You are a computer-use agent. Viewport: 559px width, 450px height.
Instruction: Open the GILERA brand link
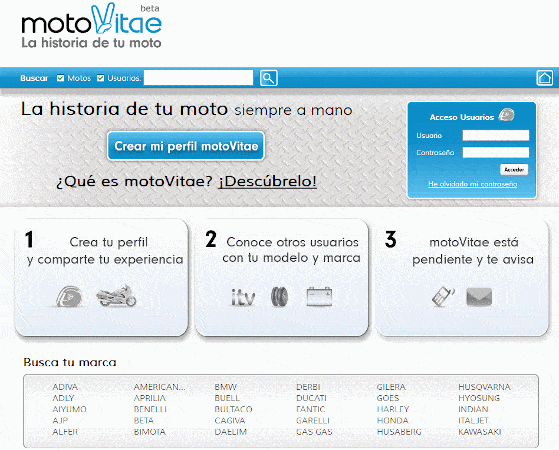coord(391,387)
